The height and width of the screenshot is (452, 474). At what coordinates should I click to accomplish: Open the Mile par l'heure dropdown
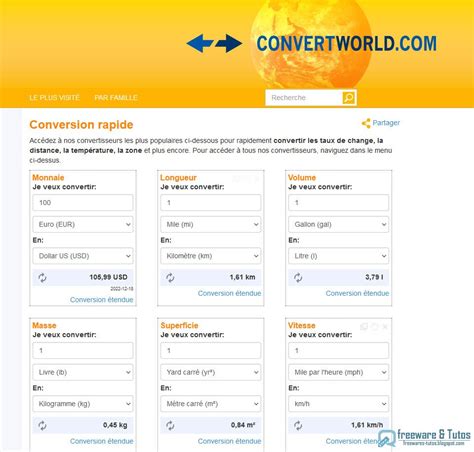pyautogui.click(x=338, y=372)
